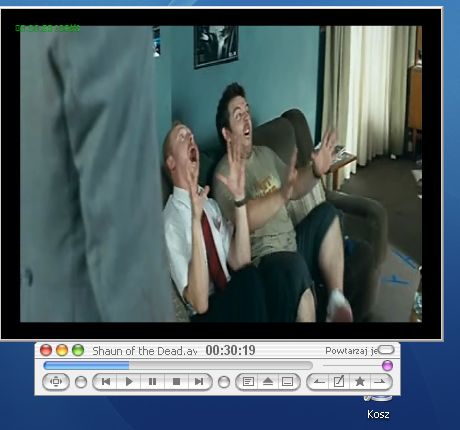Click the round button after the next-track control
The width and height of the screenshot is (460, 430).
coord(224,382)
